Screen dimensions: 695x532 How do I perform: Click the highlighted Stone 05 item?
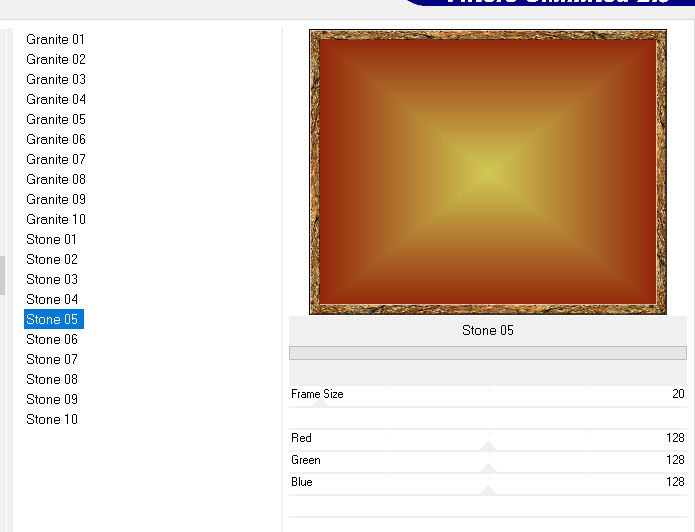pyautogui.click(x=52, y=319)
